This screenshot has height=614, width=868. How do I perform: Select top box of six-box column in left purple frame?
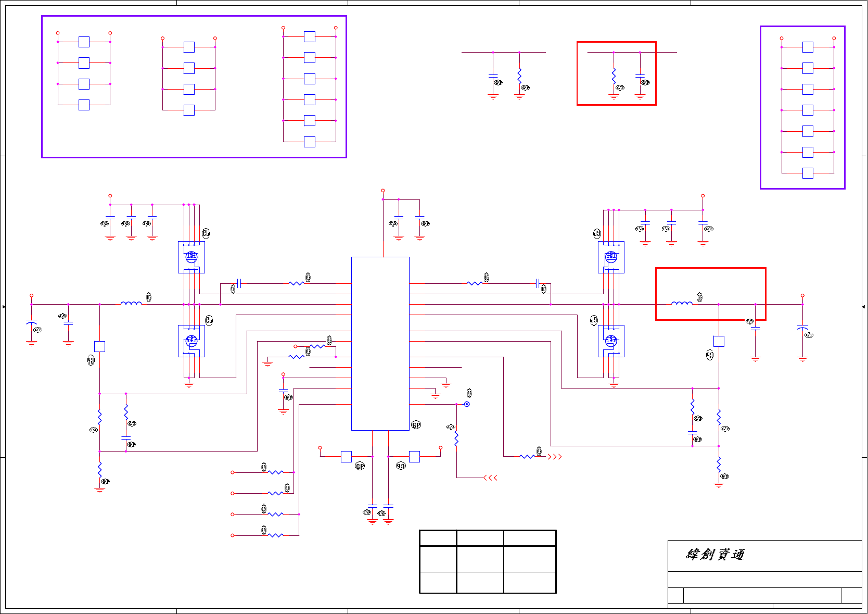pos(310,36)
